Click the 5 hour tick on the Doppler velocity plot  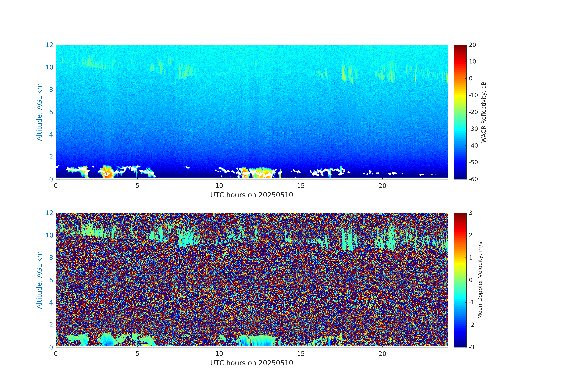[x=137, y=354]
